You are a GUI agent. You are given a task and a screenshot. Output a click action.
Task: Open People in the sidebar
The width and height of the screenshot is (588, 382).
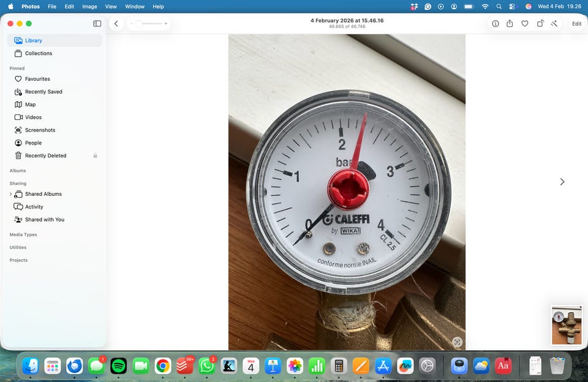[x=55, y=143]
